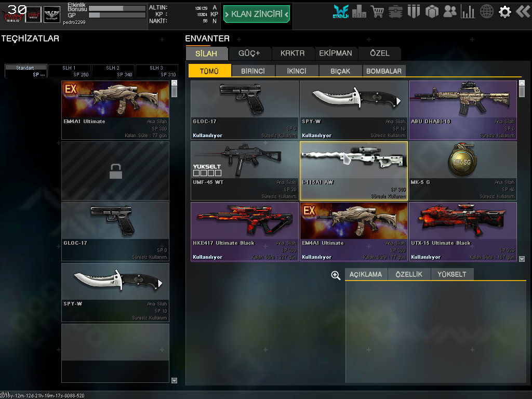Click the equipment list scrollbar thumb
This screenshot has width=532, height=399.
tap(175, 91)
